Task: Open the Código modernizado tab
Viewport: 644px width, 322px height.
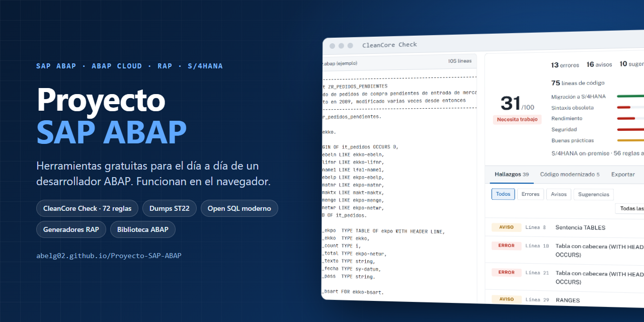Action: pos(570,175)
